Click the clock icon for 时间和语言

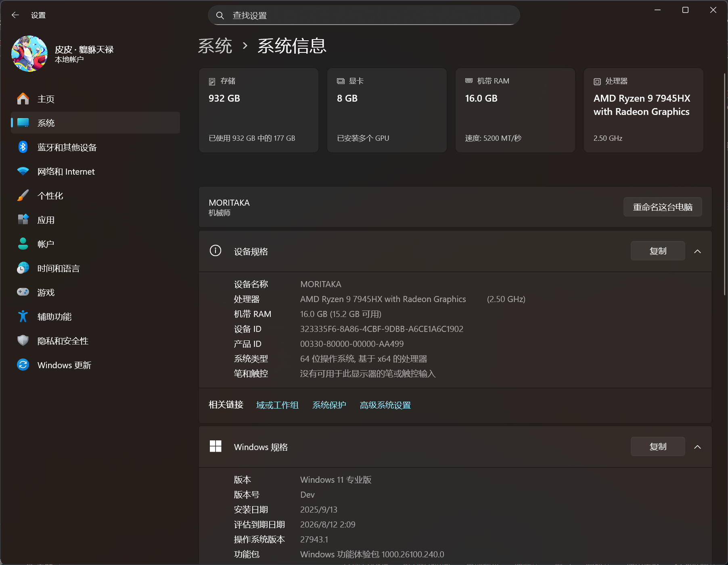point(23,268)
